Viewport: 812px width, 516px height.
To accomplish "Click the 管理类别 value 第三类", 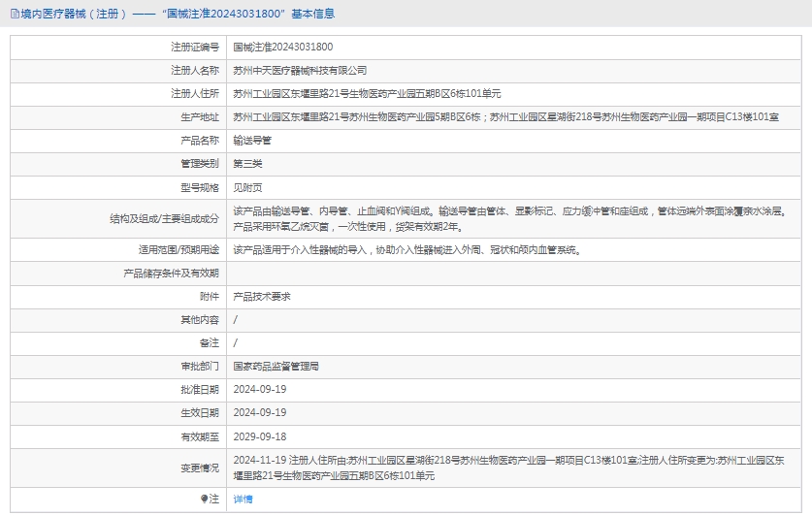I will (x=247, y=163).
